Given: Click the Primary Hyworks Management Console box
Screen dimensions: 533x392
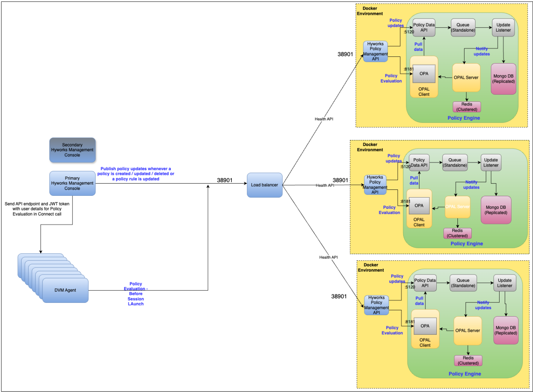Looking at the screenshot, I should click(x=72, y=183).
